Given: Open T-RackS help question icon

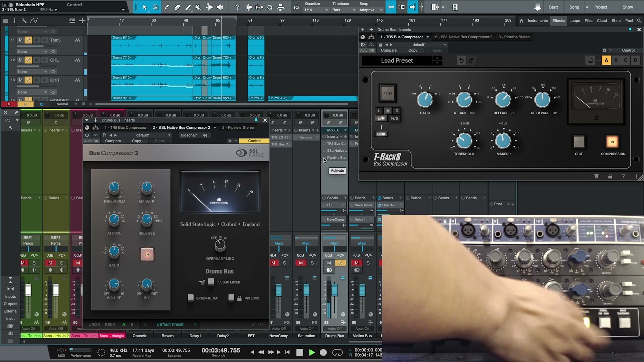Looking at the screenshot, I should 623,176.
